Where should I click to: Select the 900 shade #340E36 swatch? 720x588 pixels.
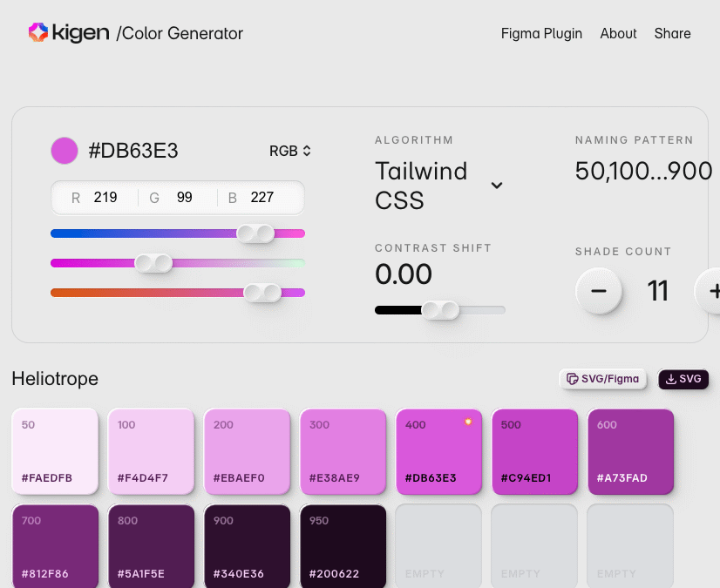click(x=247, y=546)
